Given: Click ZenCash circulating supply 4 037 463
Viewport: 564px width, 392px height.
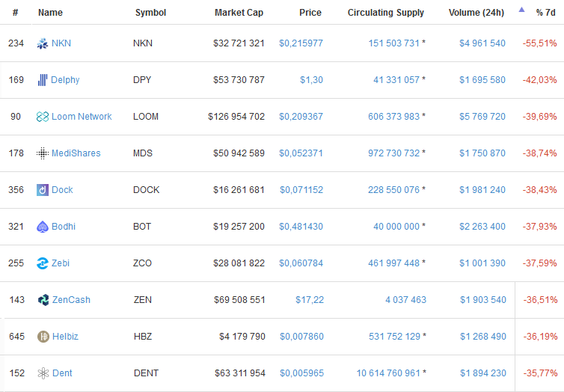Looking at the screenshot, I should [x=405, y=300].
